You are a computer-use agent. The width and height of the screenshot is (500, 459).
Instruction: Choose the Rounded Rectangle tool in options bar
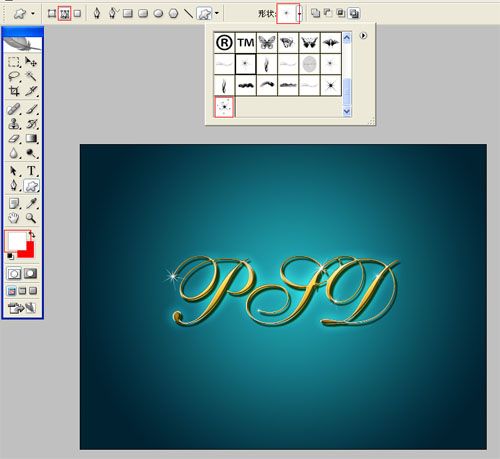pyautogui.click(x=143, y=13)
